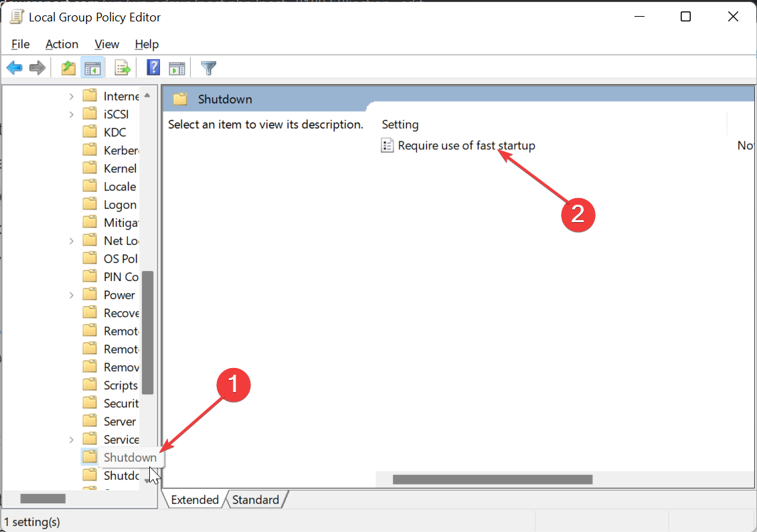
Task: Toggle Show/Hide Console Tree icon
Action: tap(92, 68)
